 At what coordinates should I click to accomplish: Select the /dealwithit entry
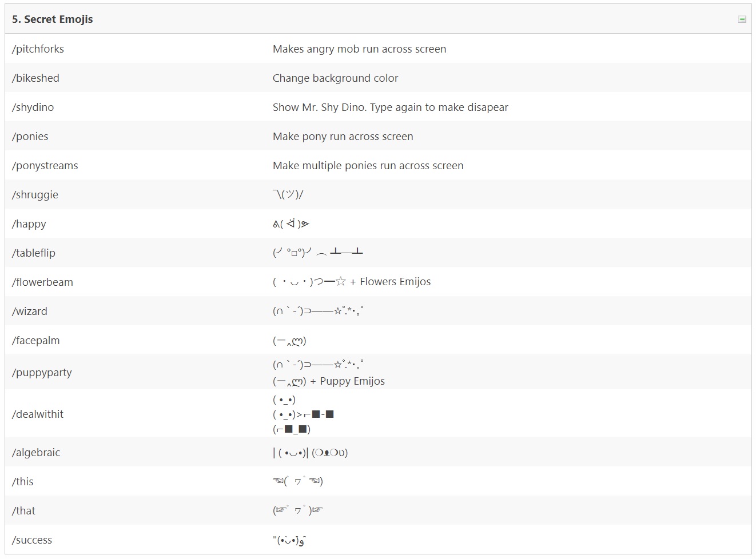pos(38,414)
